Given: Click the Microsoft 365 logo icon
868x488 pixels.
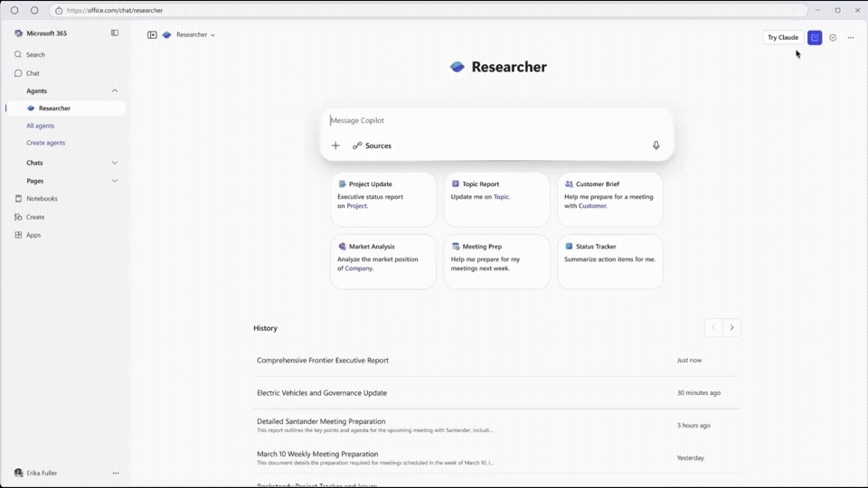Looking at the screenshot, I should [18, 33].
